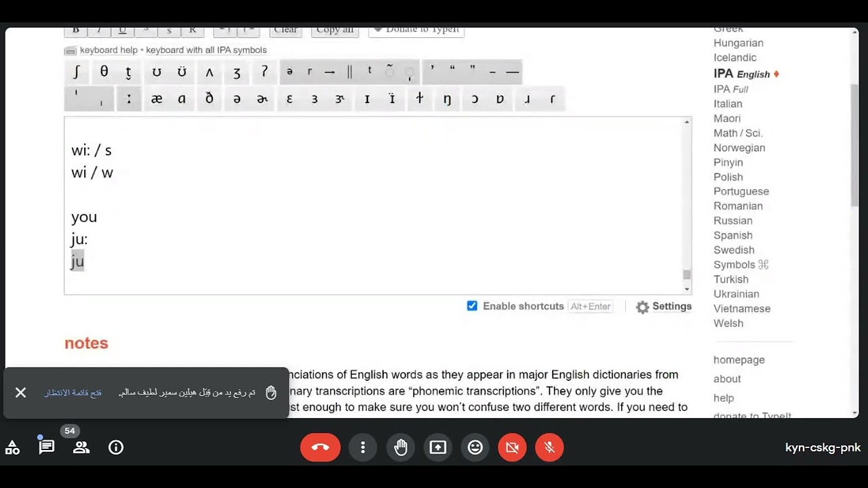Show the 54 participants people icon
Image resolution: width=868 pixels, height=488 pixels.
pyautogui.click(x=81, y=447)
